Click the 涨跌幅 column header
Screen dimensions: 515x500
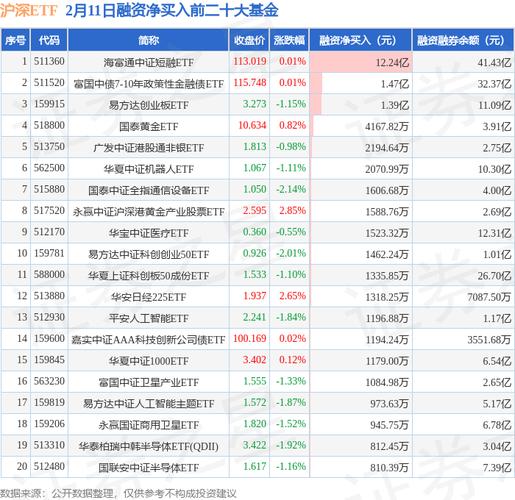(x=289, y=40)
